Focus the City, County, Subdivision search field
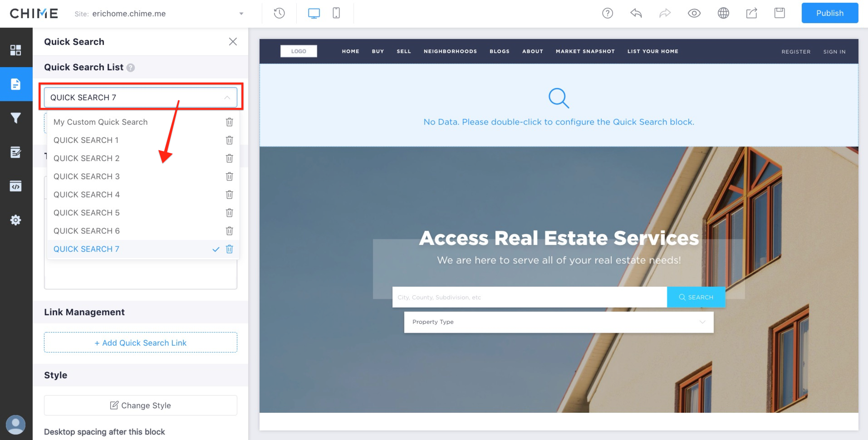The image size is (868, 440). point(530,297)
